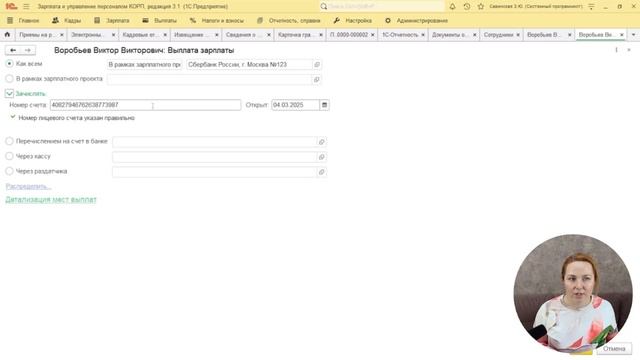Navigate back with left arrow
The width and height of the screenshot is (640, 360).
tap(13, 50)
